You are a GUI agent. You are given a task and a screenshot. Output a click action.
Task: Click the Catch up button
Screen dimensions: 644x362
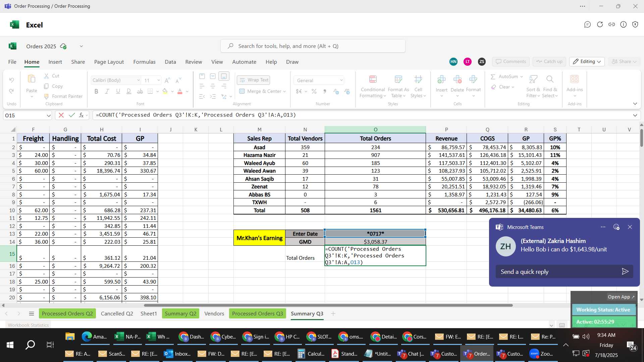click(549, 61)
